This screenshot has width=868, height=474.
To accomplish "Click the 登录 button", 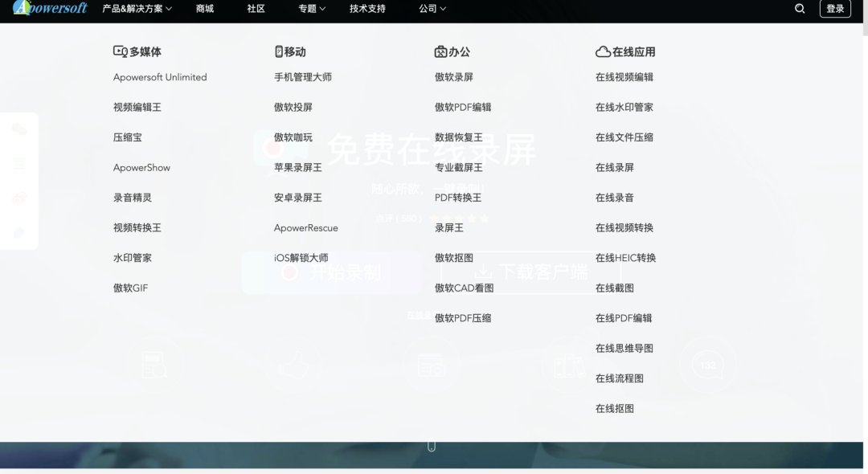I will 835,8.
